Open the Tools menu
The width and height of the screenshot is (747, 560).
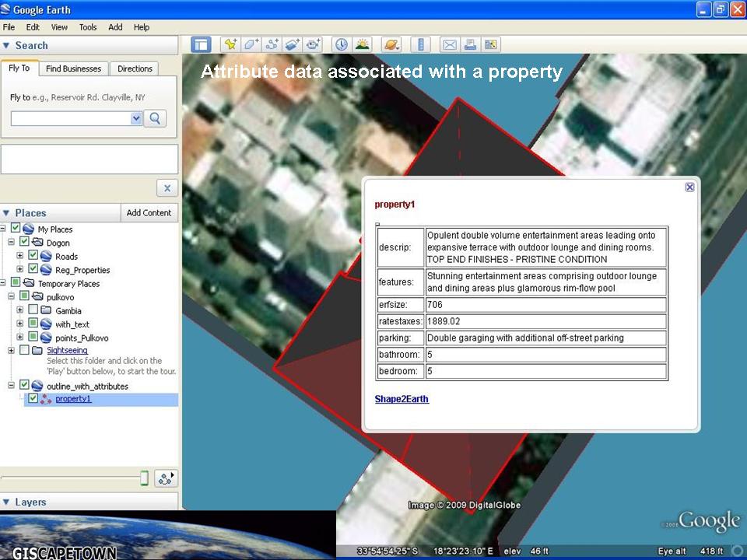88,27
